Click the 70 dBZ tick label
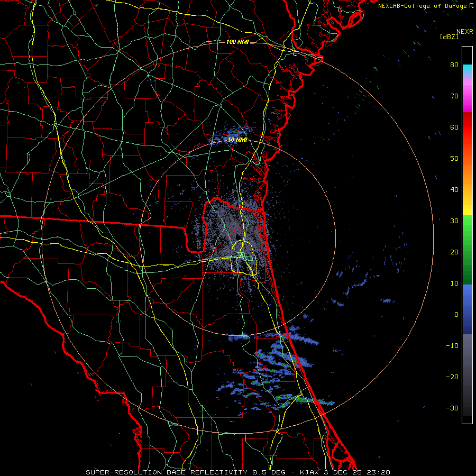The image size is (476, 476). 454,96
